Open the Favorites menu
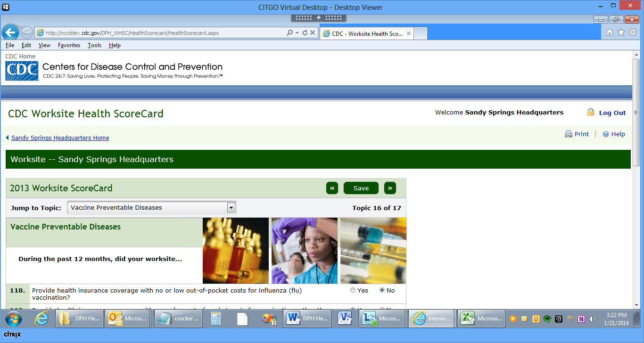 [69, 45]
